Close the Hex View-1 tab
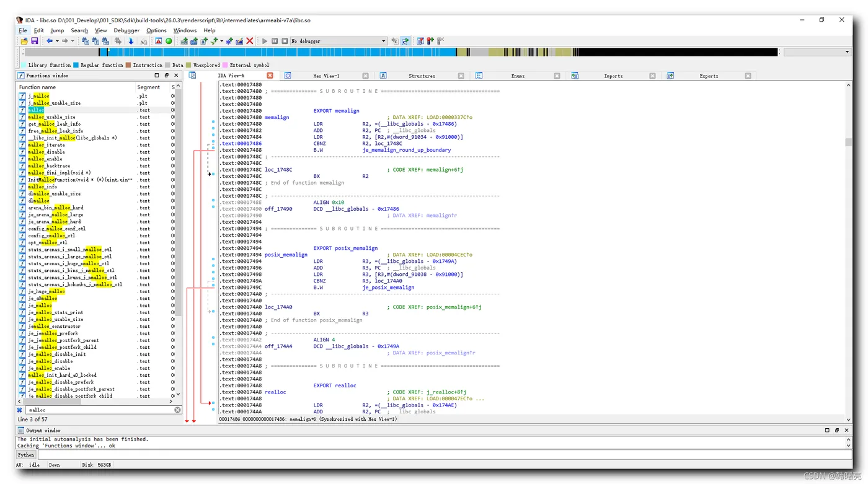Screen dimensions: 868x484 [x=365, y=76]
